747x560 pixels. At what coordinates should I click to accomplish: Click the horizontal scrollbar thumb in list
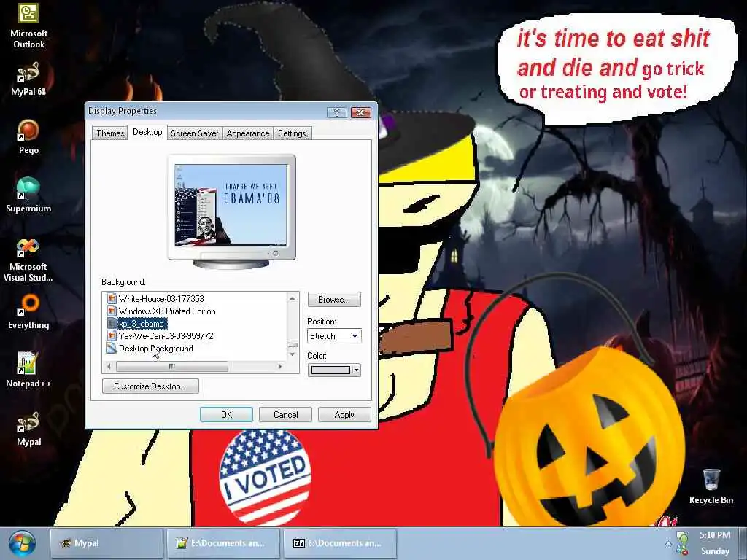(172, 366)
